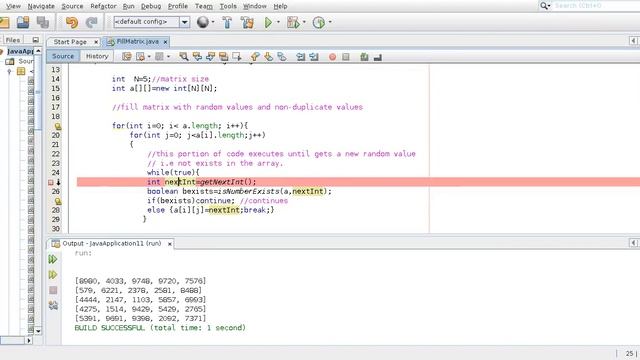Open the Help menu
Viewport: 640px width, 360px height.
280,6
